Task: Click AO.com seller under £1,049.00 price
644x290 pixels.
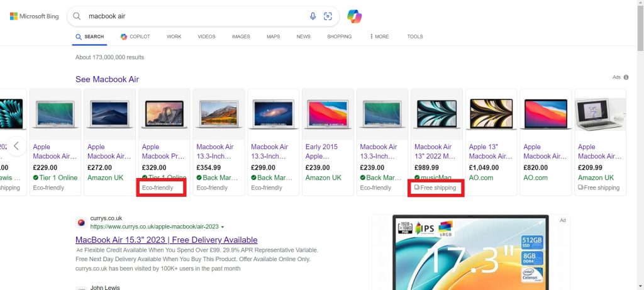Action: coord(481,178)
